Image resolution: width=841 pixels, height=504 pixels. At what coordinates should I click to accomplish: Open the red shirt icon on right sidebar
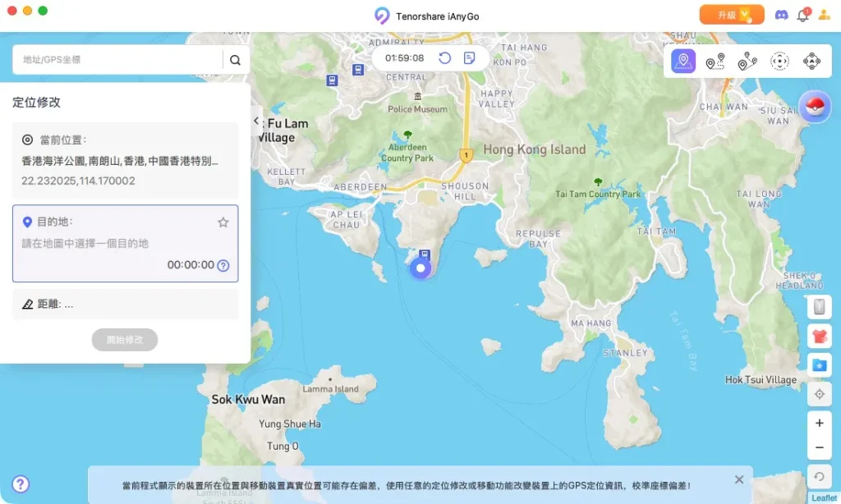click(x=819, y=337)
